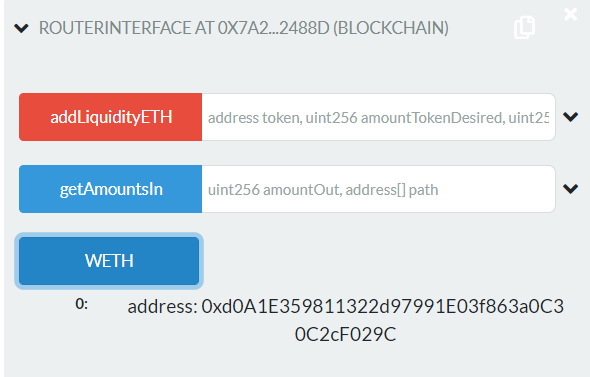Run the addLiquidityETH transaction button

click(111, 117)
